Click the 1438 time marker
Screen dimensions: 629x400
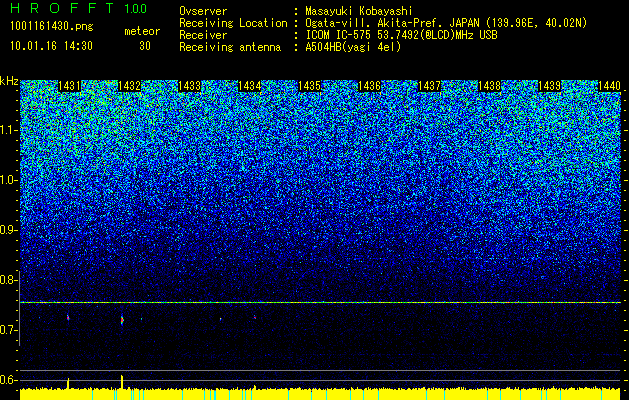(489, 86)
